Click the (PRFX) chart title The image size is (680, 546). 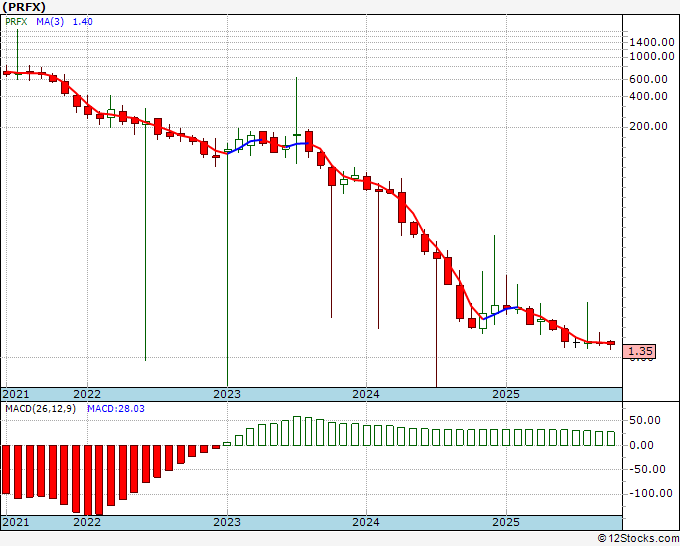tap(24, 7)
